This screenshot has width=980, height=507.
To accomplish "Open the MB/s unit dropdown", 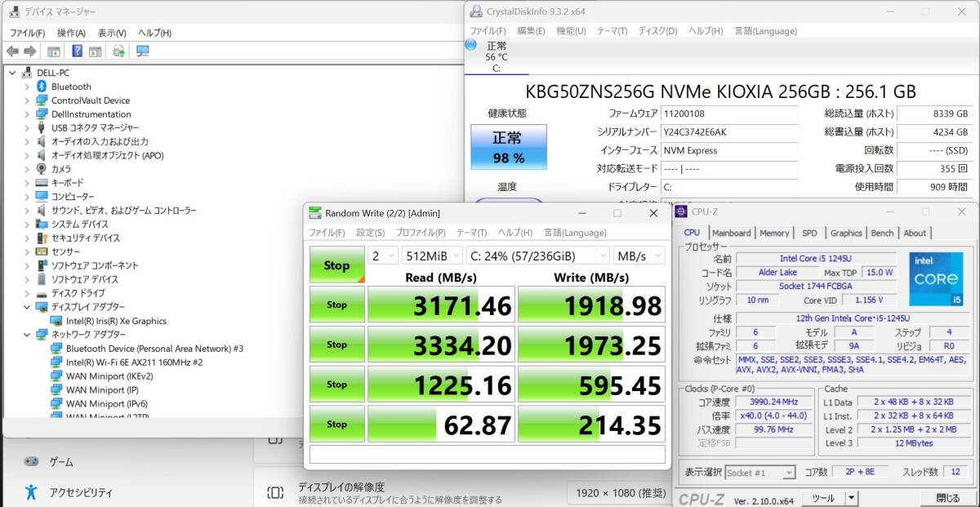I will [x=639, y=256].
